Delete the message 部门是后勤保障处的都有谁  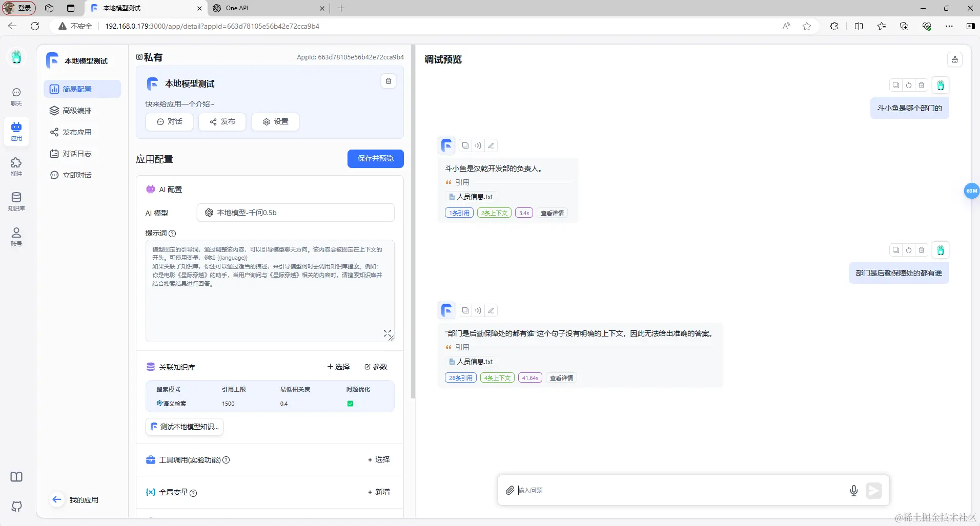tap(922, 250)
